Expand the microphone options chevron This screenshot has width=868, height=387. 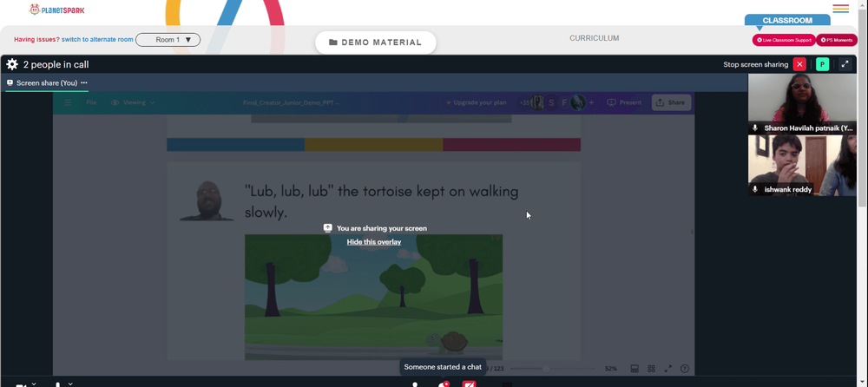[70, 384]
